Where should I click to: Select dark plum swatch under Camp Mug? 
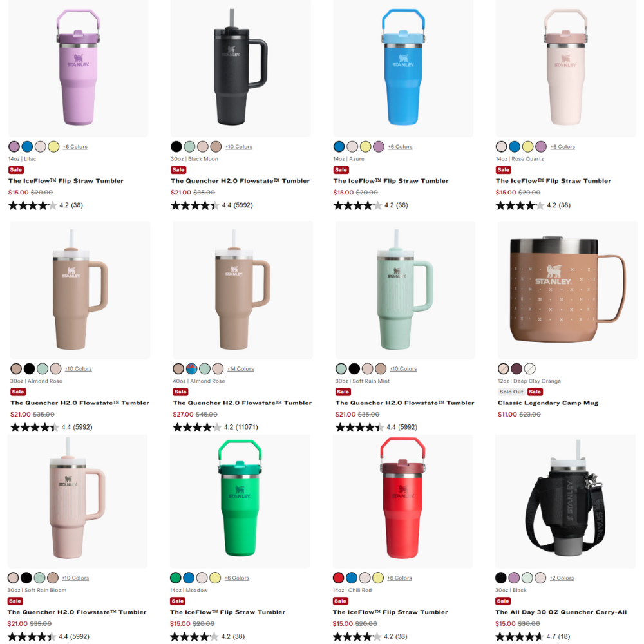point(516,369)
